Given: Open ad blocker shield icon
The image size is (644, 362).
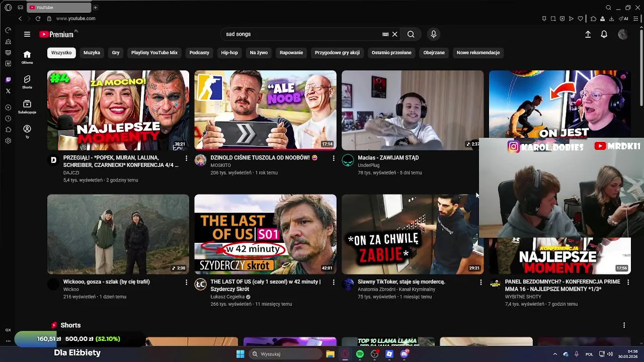Looking at the screenshot, I should tap(562, 19).
